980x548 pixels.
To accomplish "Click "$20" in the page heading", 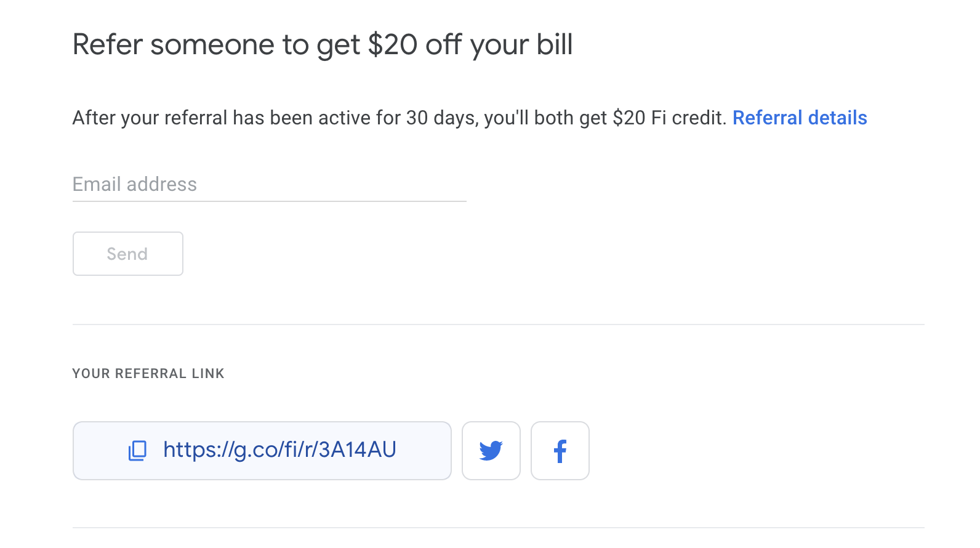I will tap(392, 45).
